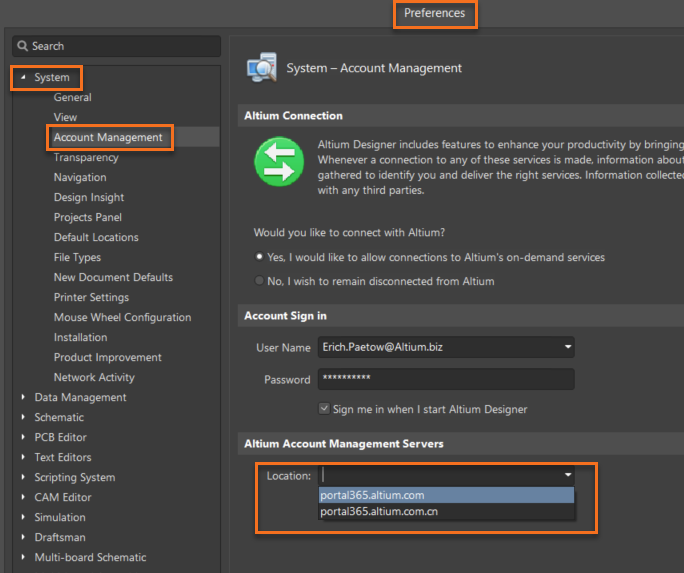Open the Location dropdown arrow
Image resolution: width=684 pixels, height=573 pixels.
(x=568, y=476)
